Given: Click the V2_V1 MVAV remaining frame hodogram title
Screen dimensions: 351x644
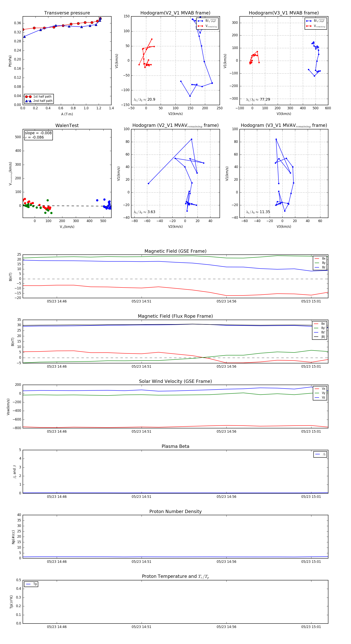Looking at the screenshot, I should [175, 125].
